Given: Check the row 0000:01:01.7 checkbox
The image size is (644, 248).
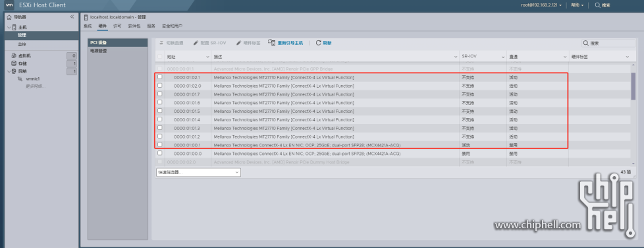Looking at the screenshot, I should click(x=160, y=94).
